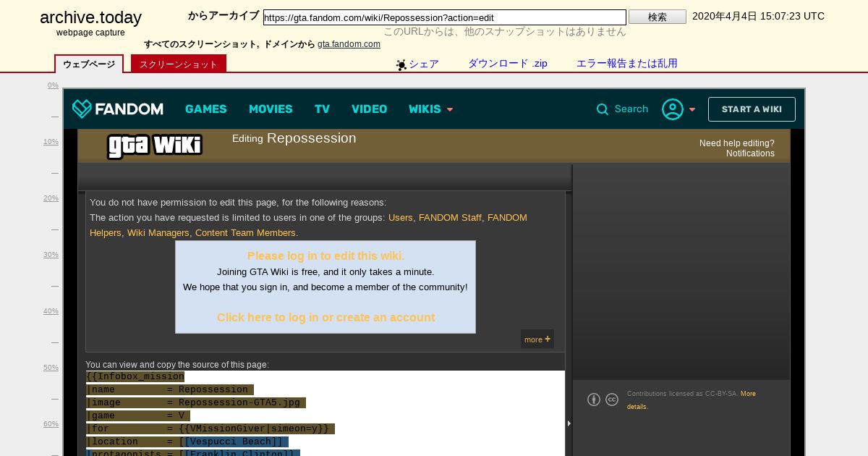Image resolution: width=868 pixels, height=456 pixels.
Task: Jump to the 30% page marker
Action: pyautogui.click(x=51, y=255)
